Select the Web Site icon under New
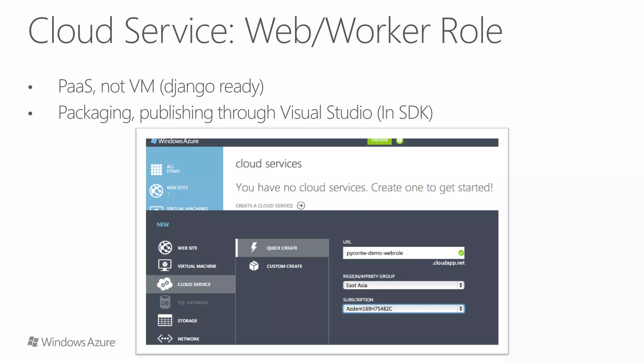Image resolution: width=644 pixels, height=362 pixels. [165, 248]
